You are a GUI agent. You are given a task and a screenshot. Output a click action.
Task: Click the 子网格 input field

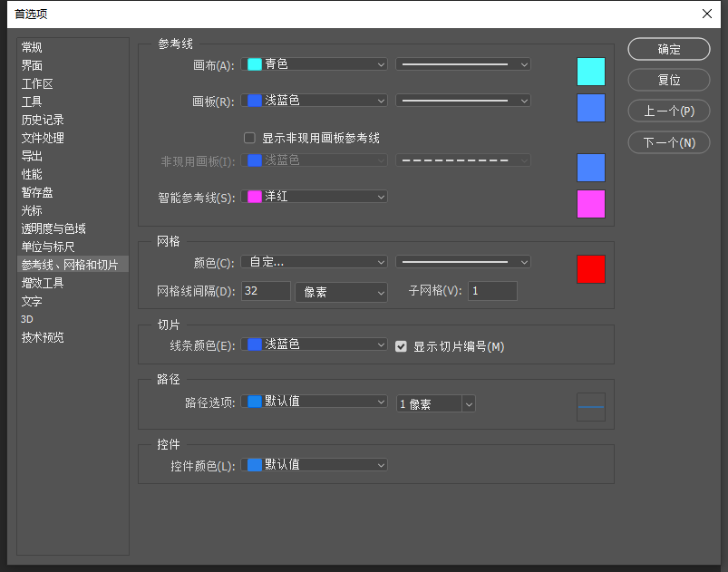(x=492, y=291)
